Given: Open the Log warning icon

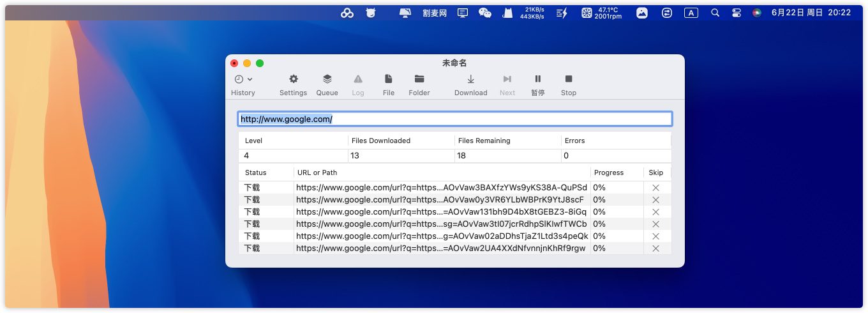Looking at the screenshot, I should coord(358,79).
